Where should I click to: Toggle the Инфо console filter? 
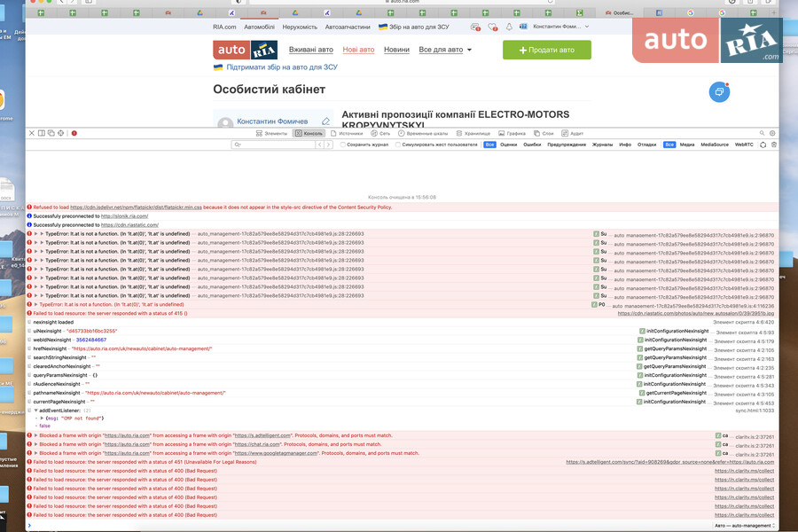625,145
